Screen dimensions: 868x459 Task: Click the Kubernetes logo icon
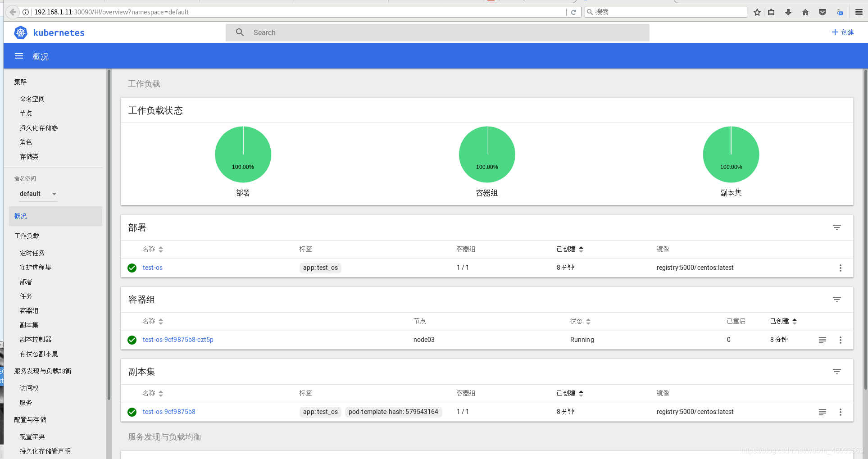(21, 32)
